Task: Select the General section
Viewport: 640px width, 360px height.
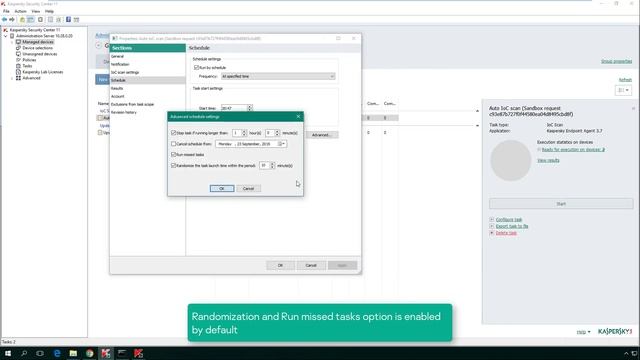Action: point(117,56)
